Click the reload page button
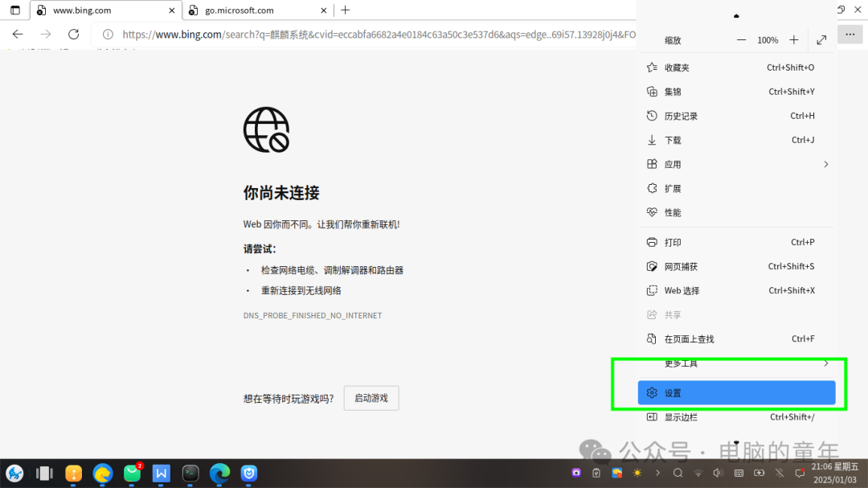This screenshot has height=488, width=868. tap(73, 35)
